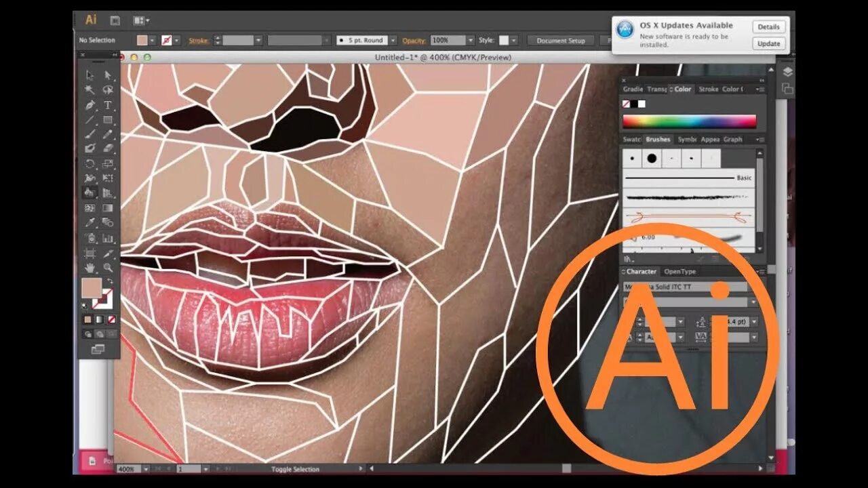The width and height of the screenshot is (868, 488).
Task: Open the Color panel options menu
Action: pyautogui.click(x=761, y=89)
